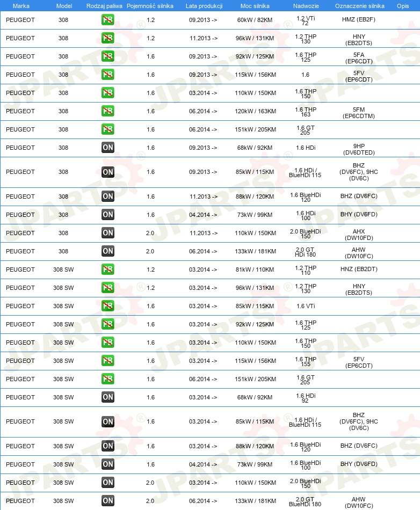
Task: Click ON diesel icon in 308 88kW / 120KM row
Action: [107, 196]
